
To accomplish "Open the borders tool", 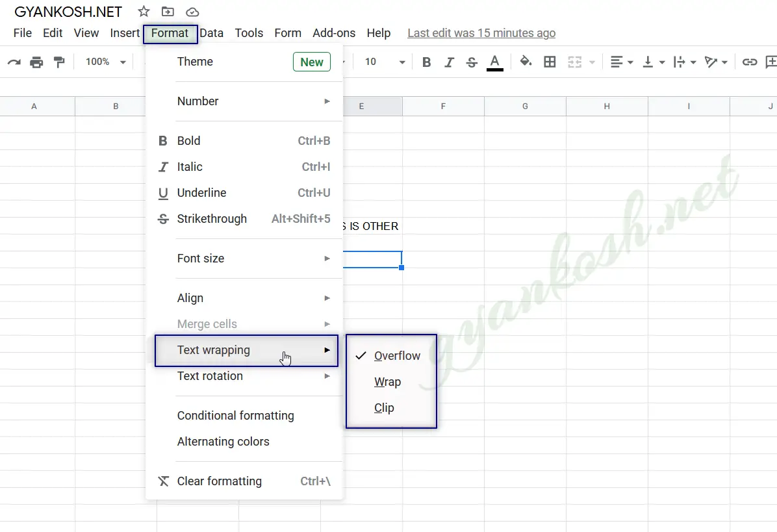I will point(550,62).
